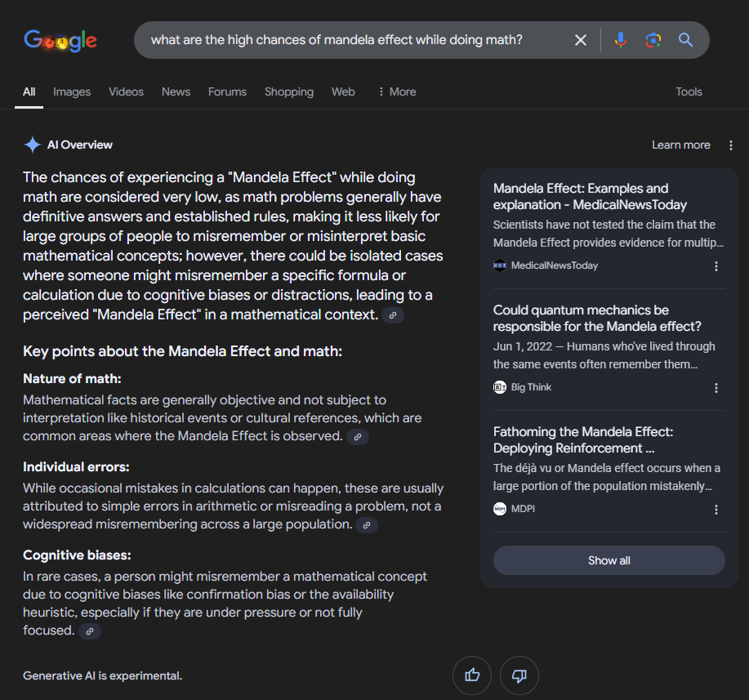Screen dimensions: 749x700
Task: Open source link after Individual errors paragraph
Action: click(x=367, y=525)
